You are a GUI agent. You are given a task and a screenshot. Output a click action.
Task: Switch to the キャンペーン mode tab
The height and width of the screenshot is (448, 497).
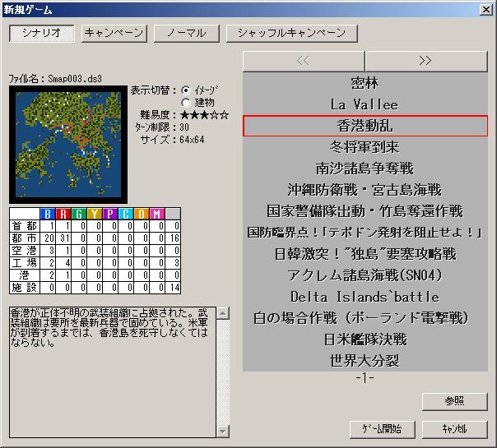tap(114, 33)
